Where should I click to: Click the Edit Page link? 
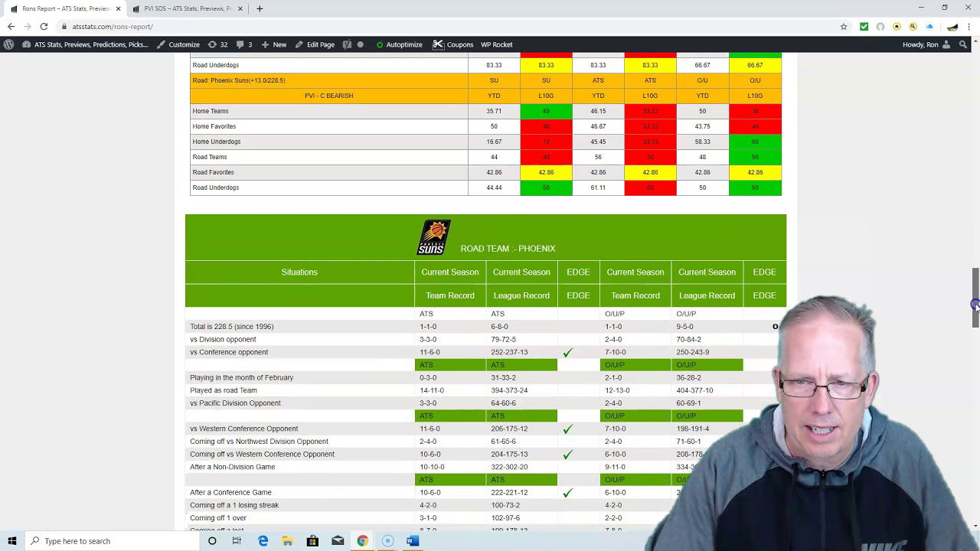pyautogui.click(x=315, y=44)
